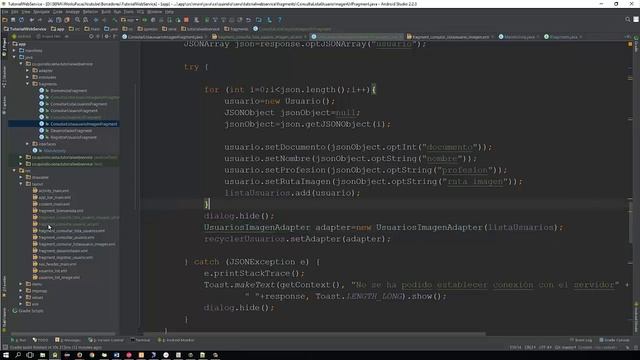The image size is (640, 360).
Task: Select BienvenidaFragment in project tree
Action: 69,91
